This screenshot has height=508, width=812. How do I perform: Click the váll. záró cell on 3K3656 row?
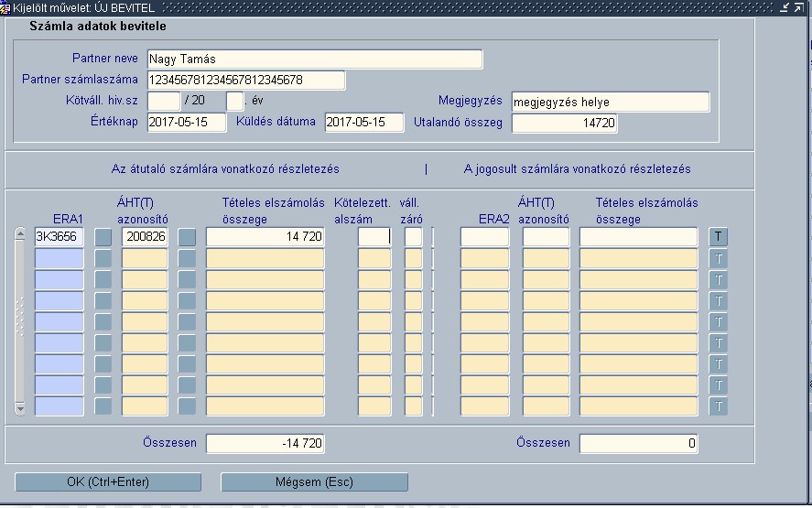(x=413, y=237)
